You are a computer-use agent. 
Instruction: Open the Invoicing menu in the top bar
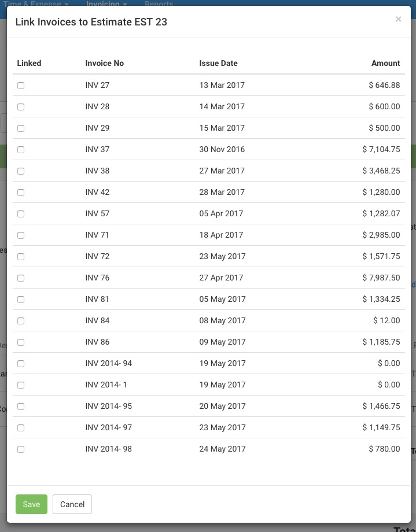click(x=106, y=3)
